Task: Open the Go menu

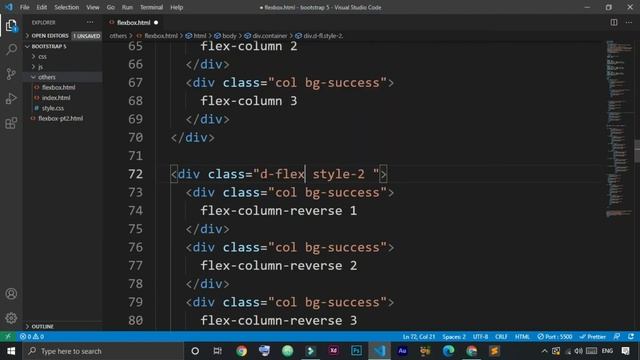Action: (111, 7)
